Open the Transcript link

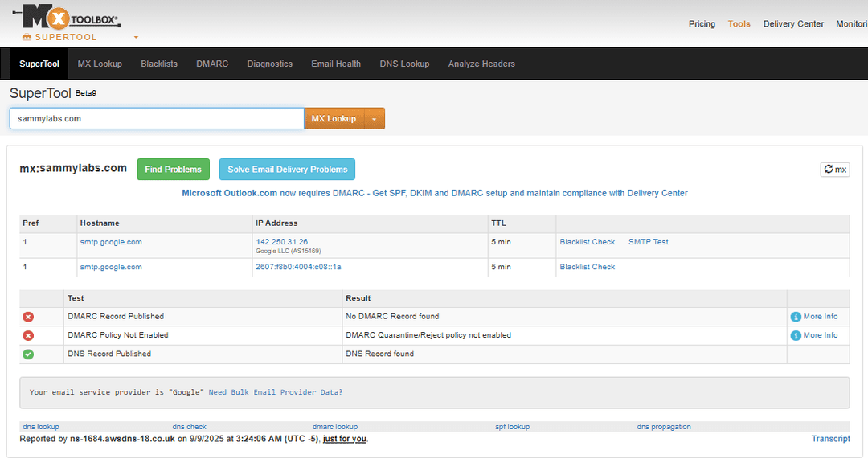(x=830, y=438)
